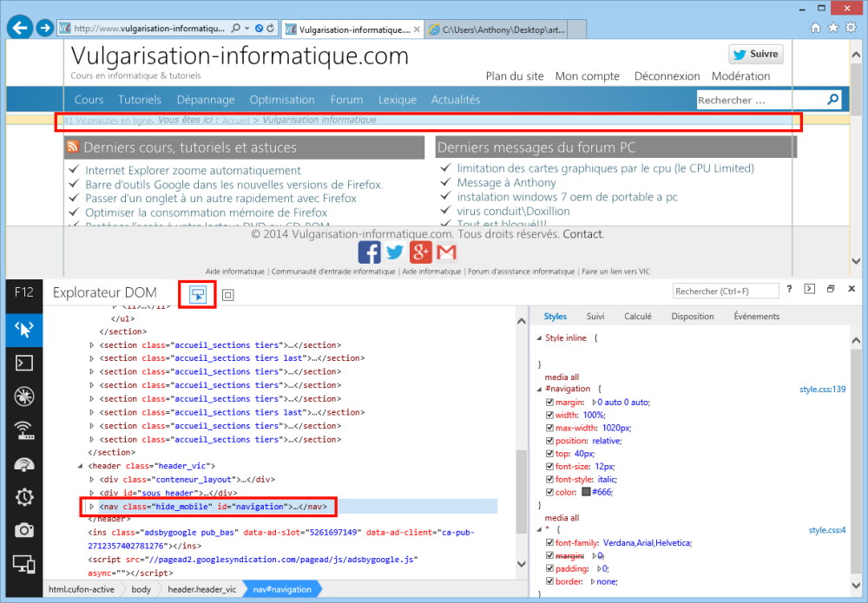Open the address bar search dropdown arrow
Viewport: 868px width, 603px height.
(x=247, y=29)
